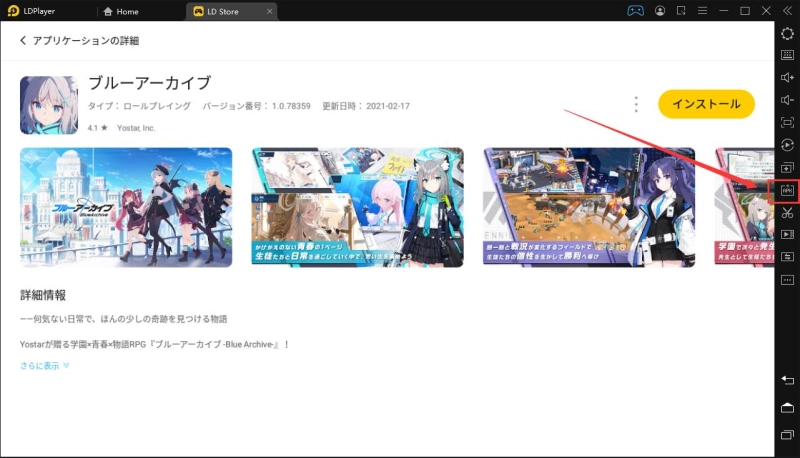
Task: Toggle fullscreen mode from sidebar
Action: tap(787, 122)
